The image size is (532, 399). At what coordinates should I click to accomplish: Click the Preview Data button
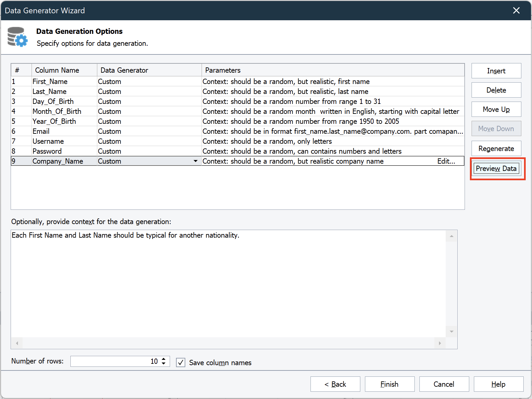click(496, 168)
